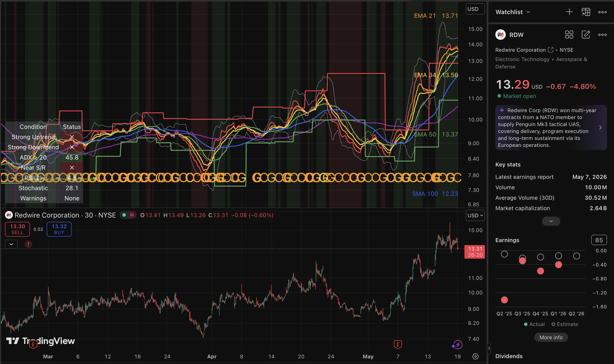Viewport: 614px width, 364px height.
Task: Click the Electronic Technology sector link
Action: [522, 59]
